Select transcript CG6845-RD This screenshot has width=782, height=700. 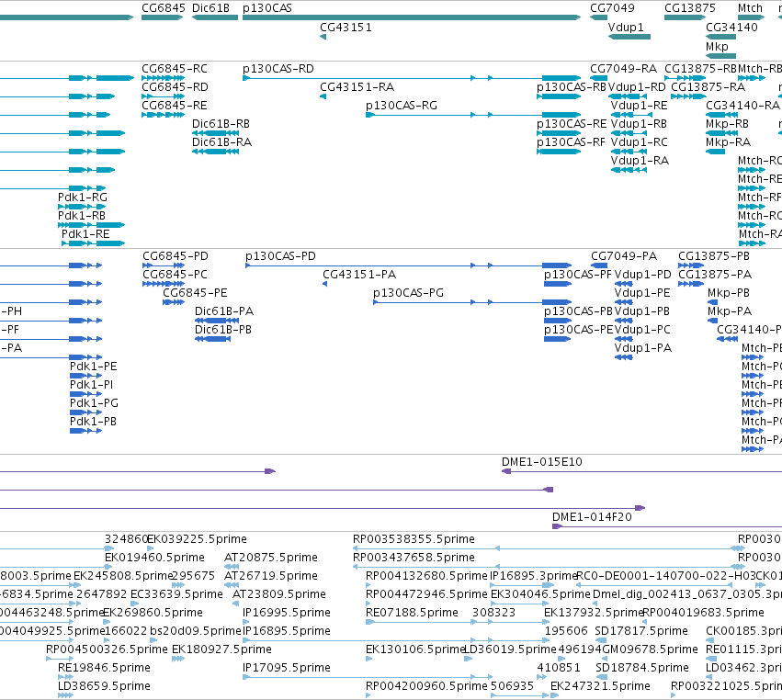[175, 86]
